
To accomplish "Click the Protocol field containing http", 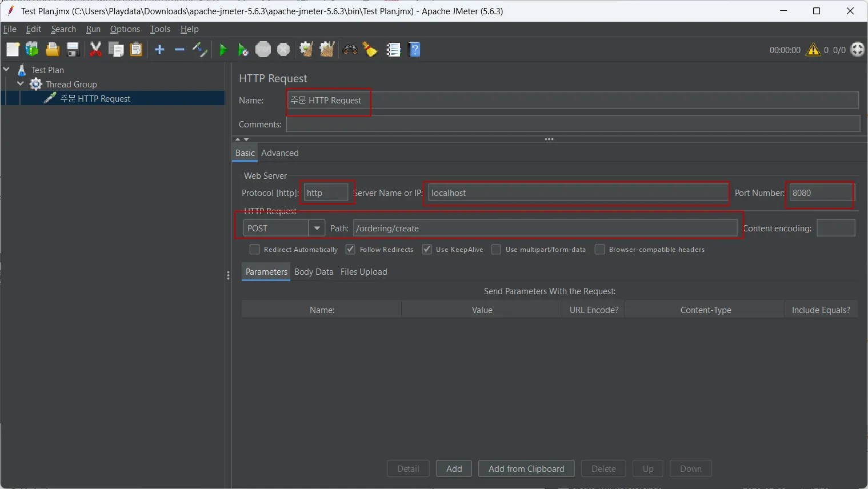I will 326,193.
